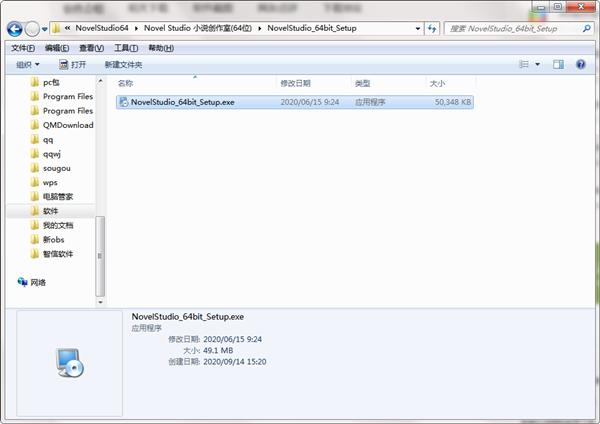Select the 智信软件 folder

[58, 254]
